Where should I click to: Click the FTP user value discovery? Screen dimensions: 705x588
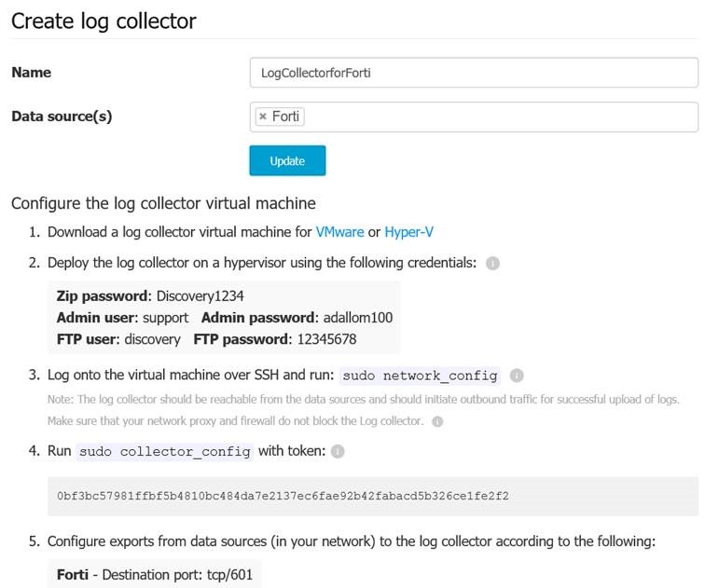[152, 339]
